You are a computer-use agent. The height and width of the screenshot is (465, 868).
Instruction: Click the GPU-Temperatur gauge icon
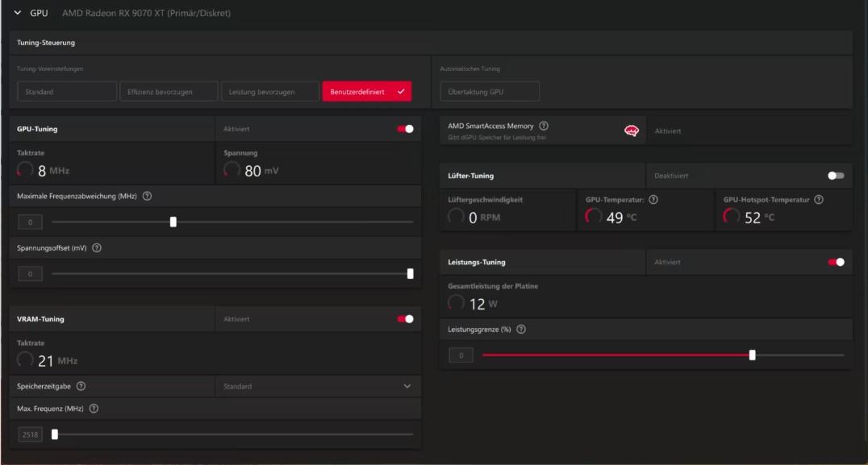point(594,216)
